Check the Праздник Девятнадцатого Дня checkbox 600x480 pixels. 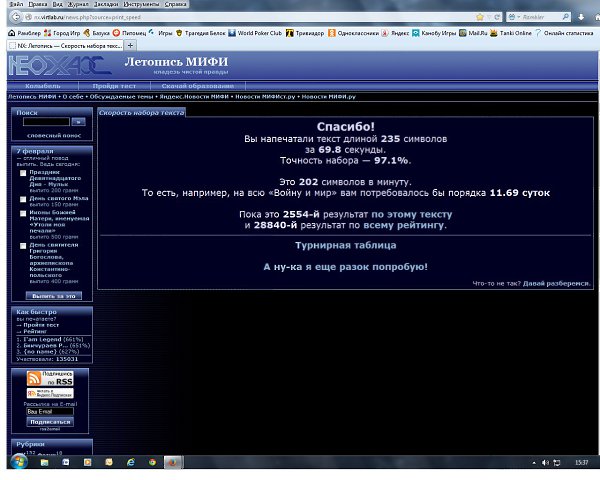coord(22,173)
